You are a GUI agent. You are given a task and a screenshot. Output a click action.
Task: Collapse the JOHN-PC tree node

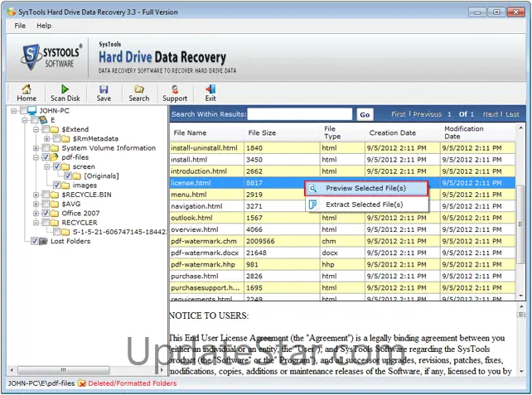[x=13, y=110]
